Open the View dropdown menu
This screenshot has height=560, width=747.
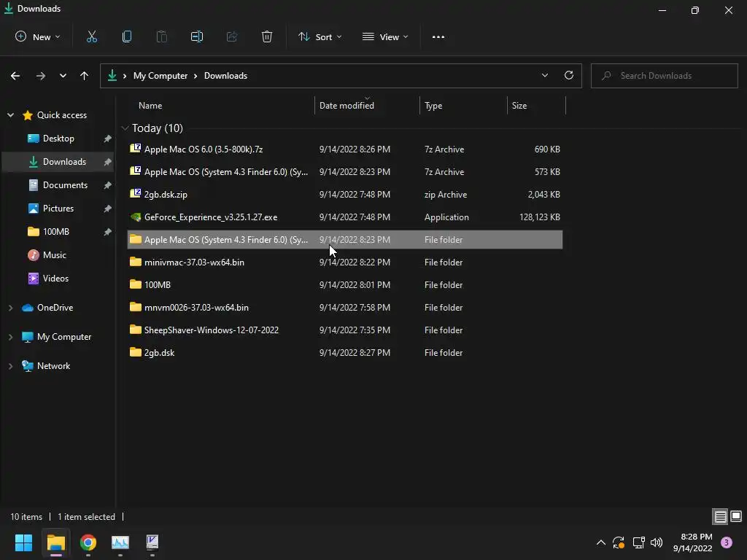385,36
